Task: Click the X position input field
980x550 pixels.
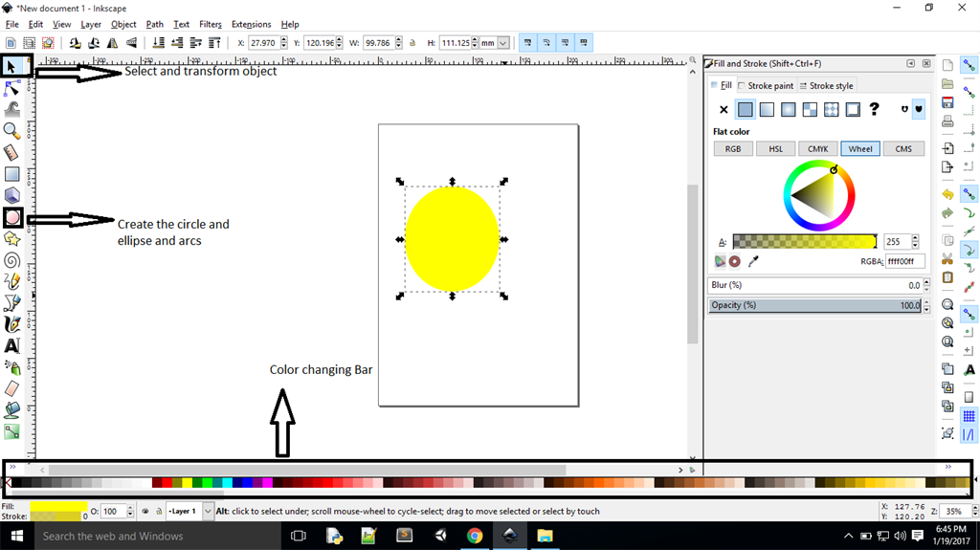Action: 262,43
